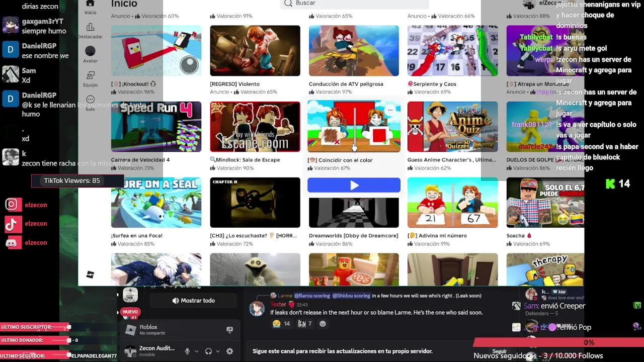
Task: Open the Surf on a Seal thumbnail
Action: pos(156,203)
